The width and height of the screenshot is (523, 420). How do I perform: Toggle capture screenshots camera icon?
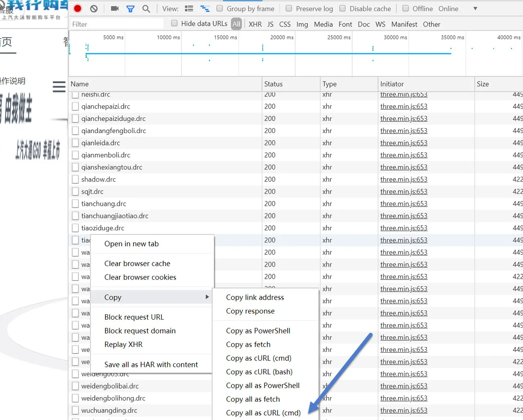tap(115, 9)
